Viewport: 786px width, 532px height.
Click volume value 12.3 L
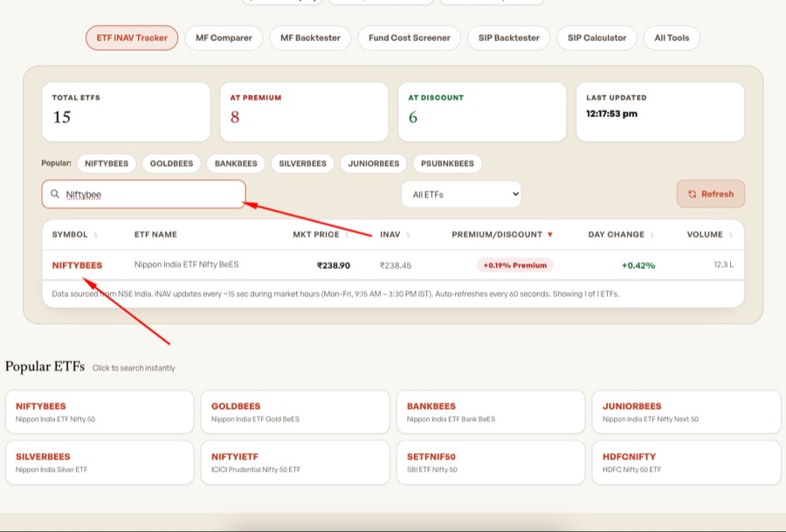723,264
